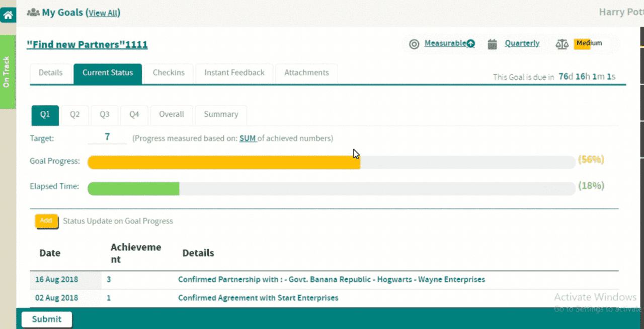
Task: Open the Checkins tab
Action: click(x=169, y=73)
